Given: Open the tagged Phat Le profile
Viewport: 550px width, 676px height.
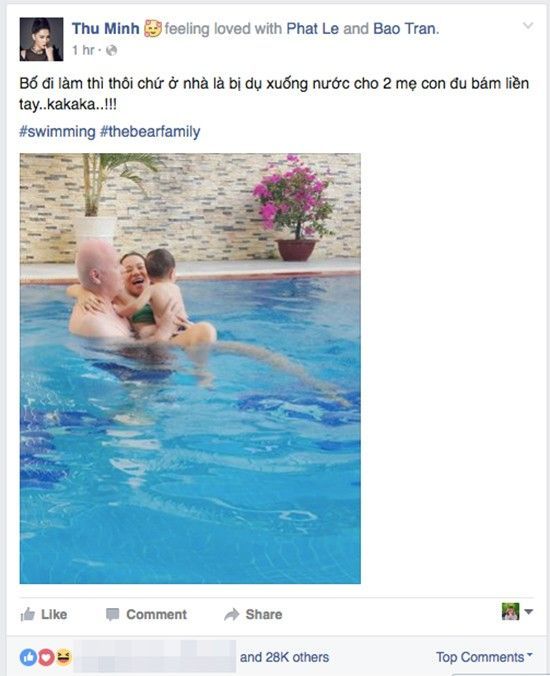Looking at the screenshot, I should (312, 28).
